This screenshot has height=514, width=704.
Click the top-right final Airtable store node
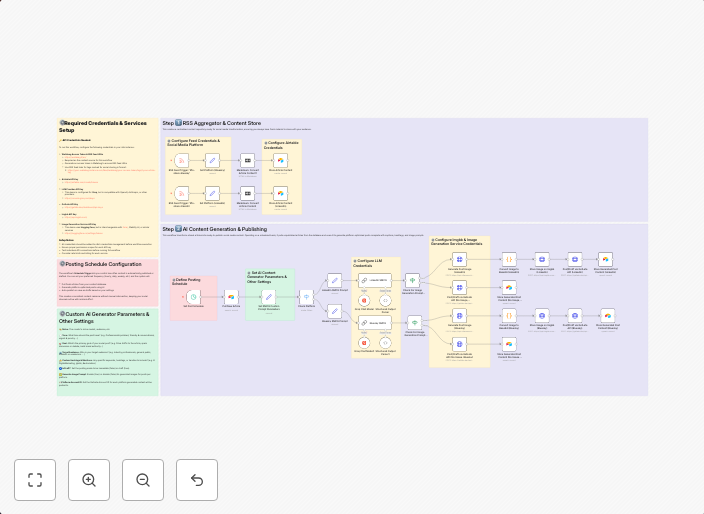pos(606,259)
